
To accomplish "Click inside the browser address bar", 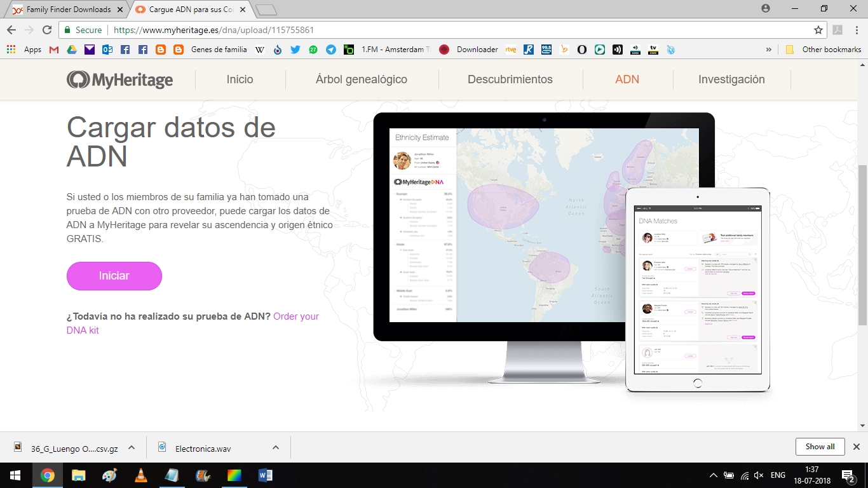I will coord(381,29).
